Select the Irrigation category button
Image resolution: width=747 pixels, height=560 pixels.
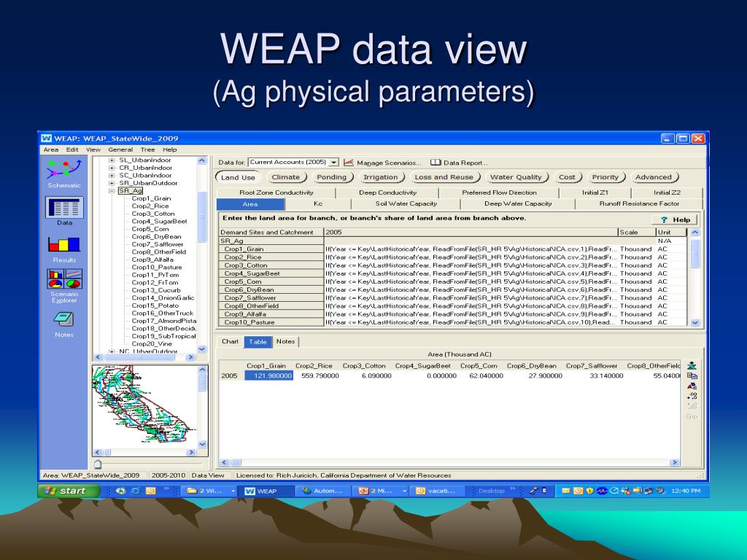pos(381,177)
